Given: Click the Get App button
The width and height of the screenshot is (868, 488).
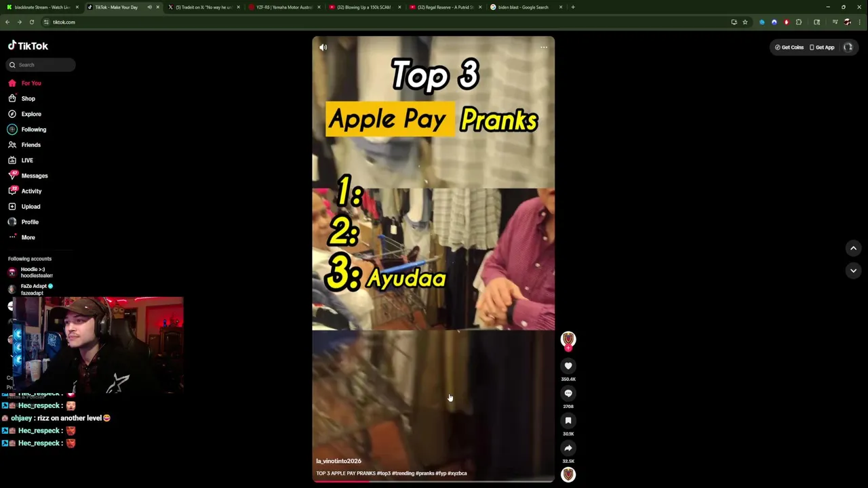Looking at the screenshot, I should pyautogui.click(x=822, y=47).
